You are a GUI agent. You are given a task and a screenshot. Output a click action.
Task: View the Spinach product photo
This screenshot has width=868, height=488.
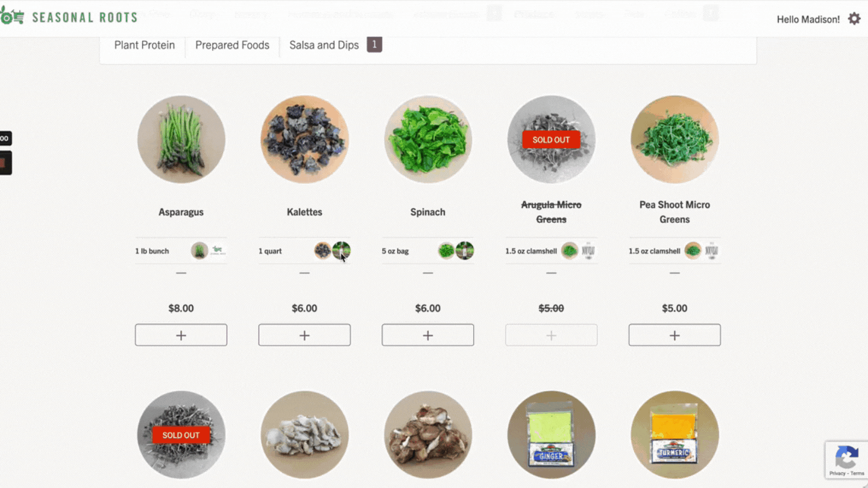428,139
